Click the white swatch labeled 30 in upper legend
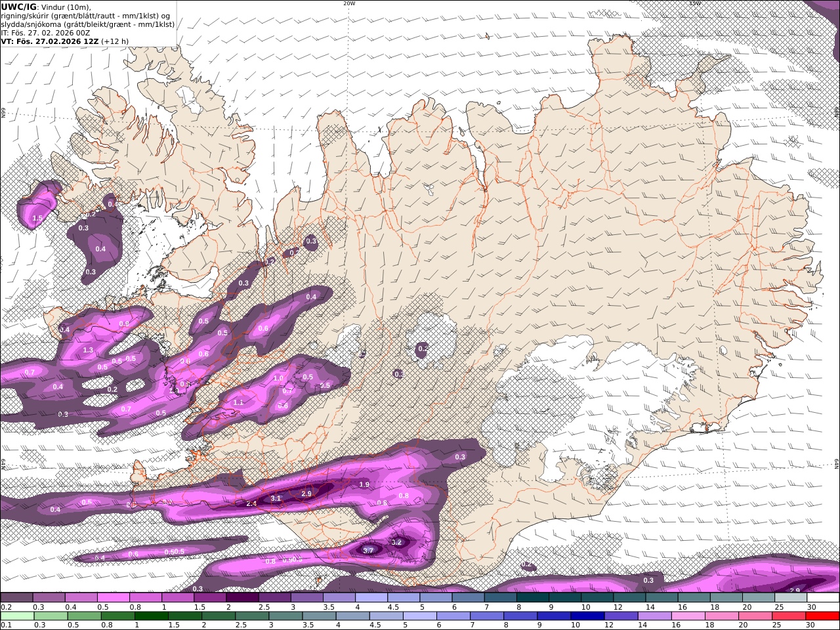840x630 pixels. pos(823,598)
